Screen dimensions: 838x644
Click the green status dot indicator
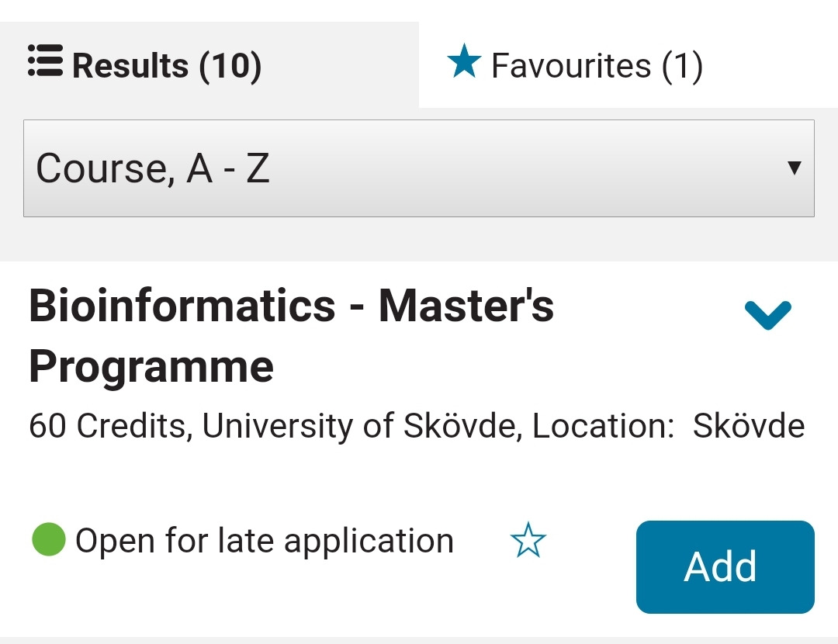pos(49,540)
